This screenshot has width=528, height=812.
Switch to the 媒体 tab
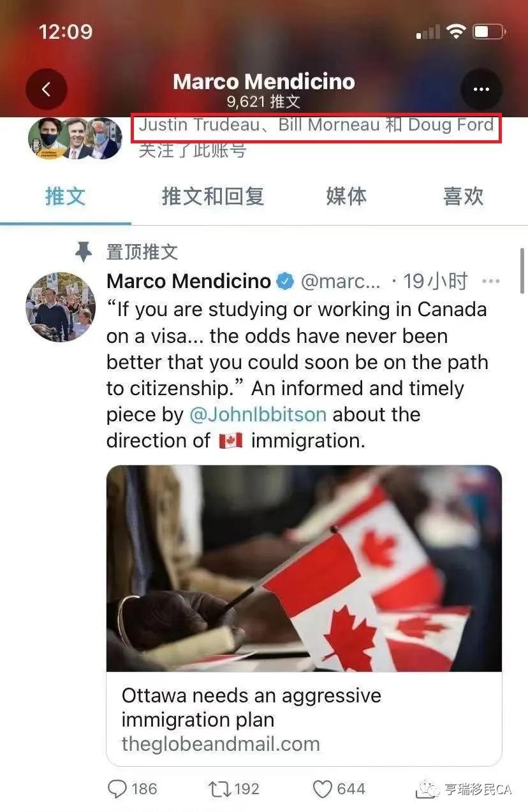point(346,196)
